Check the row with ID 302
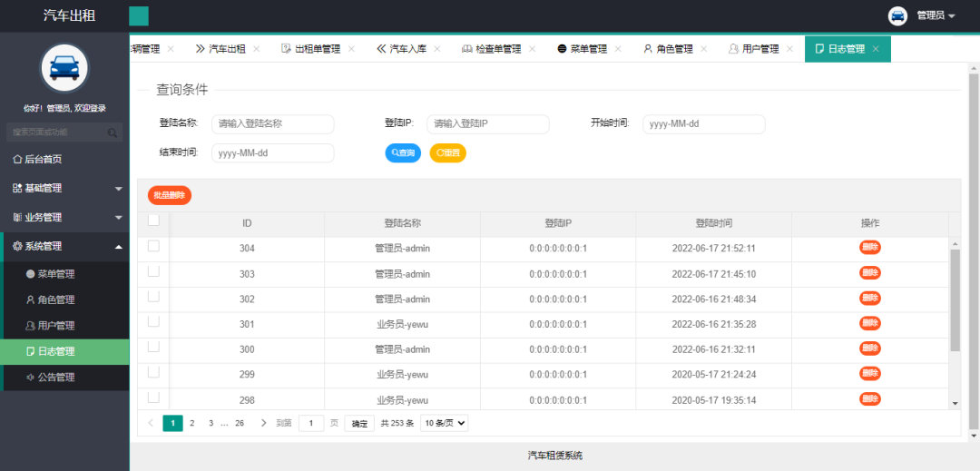980x471 pixels. pos(153,297)
